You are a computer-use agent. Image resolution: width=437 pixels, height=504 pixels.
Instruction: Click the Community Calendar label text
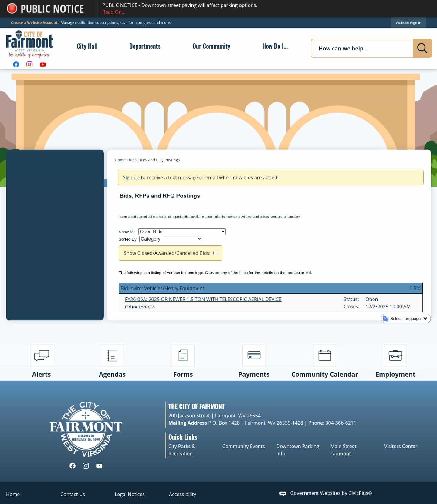[325, 374]
